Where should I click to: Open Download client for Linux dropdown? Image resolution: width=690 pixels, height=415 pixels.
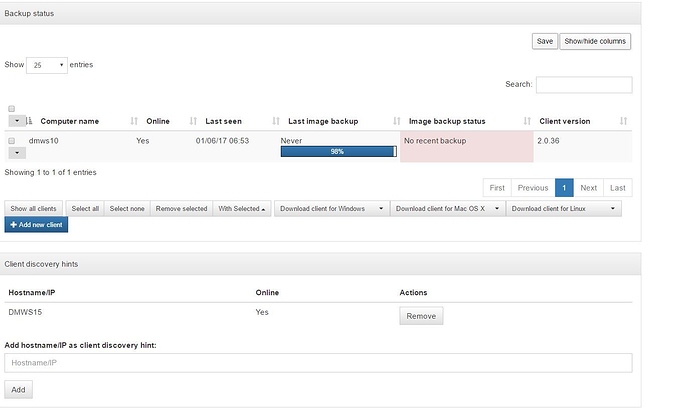(565, 208)
